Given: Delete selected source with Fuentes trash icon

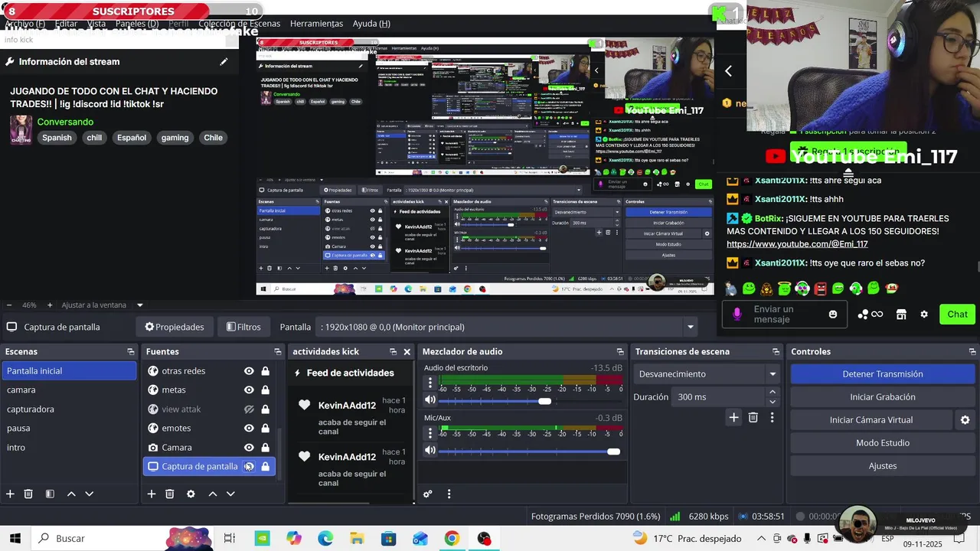Looking at the screenshot, I should pos(170,494).
